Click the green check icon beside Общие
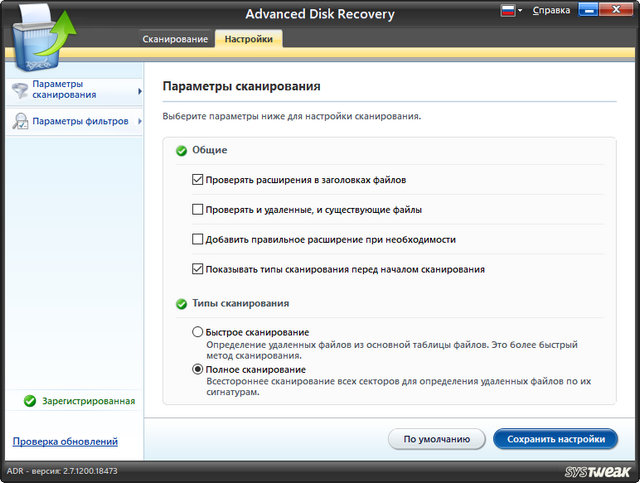This screenshot has width=640, height=483. (x=181, y=151)
